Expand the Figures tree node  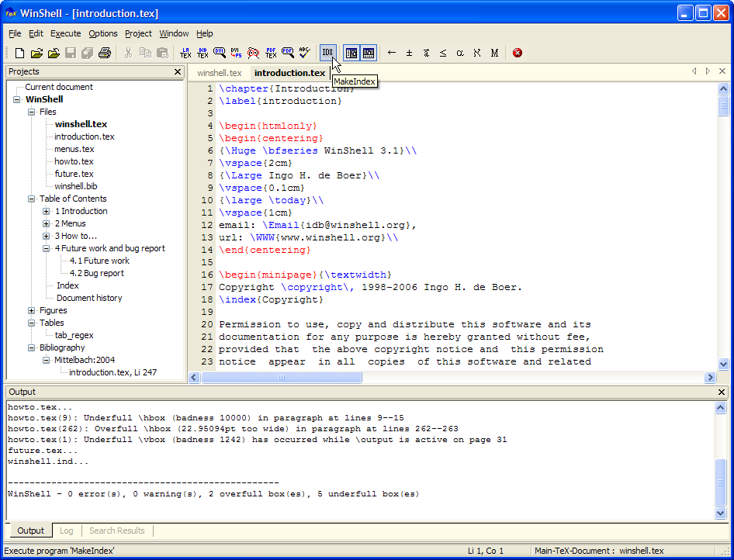(31, 311)
